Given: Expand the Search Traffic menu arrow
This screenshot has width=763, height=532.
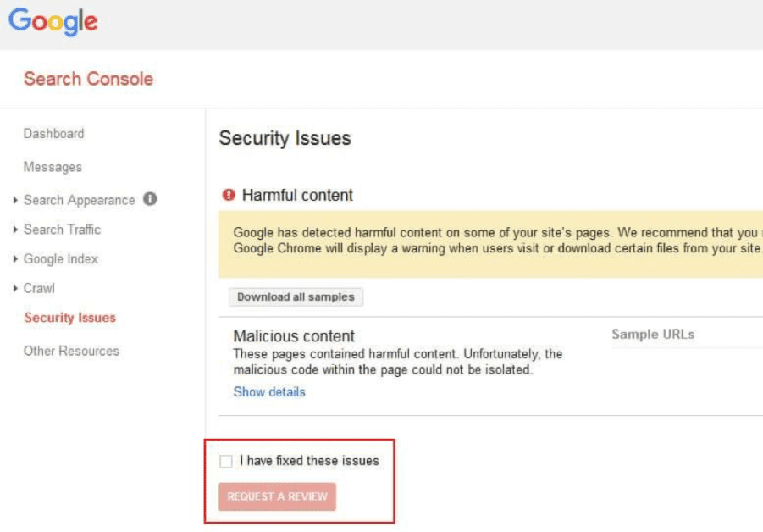Looking at the screenshot, I should (x=16, y=230).
